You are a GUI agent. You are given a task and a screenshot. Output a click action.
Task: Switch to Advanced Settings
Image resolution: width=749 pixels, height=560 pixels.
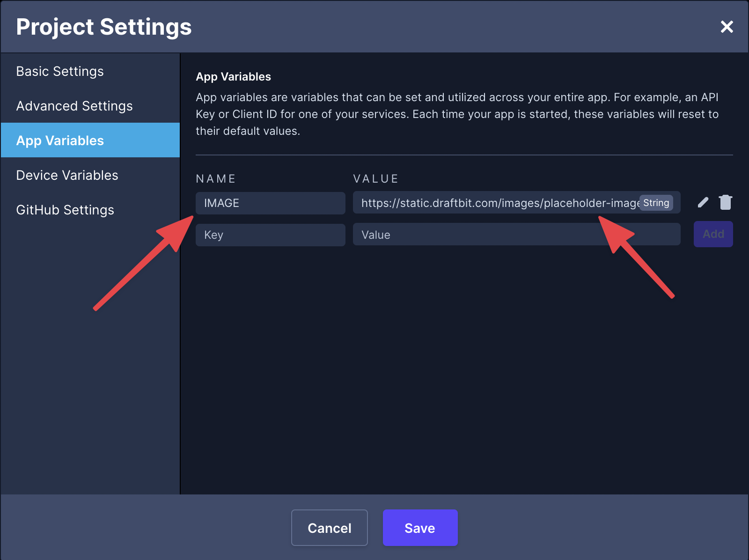[74, 106]
